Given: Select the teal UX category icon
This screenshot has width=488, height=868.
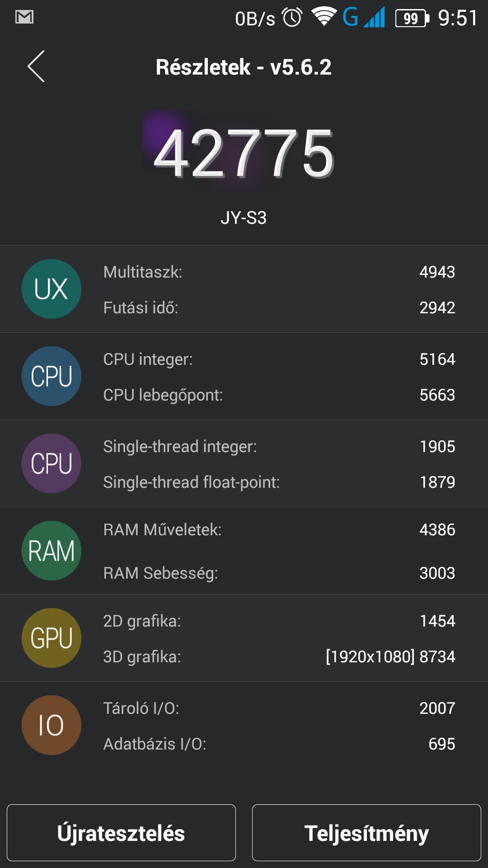Looking at the screenshot, I should [52, 289].
